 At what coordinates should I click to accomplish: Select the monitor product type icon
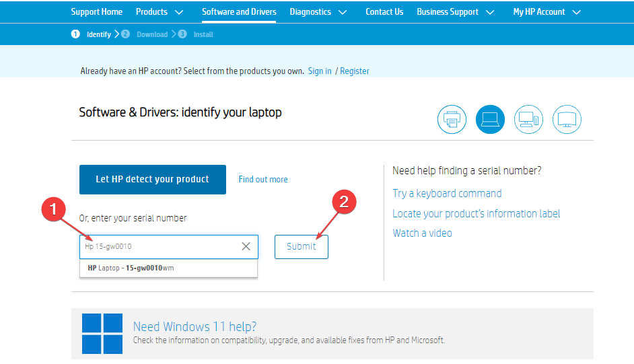567,120
